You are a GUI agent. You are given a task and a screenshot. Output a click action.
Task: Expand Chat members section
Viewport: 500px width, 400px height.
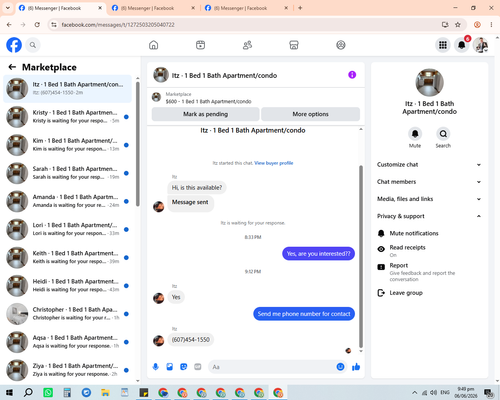[x=429, y=182]
